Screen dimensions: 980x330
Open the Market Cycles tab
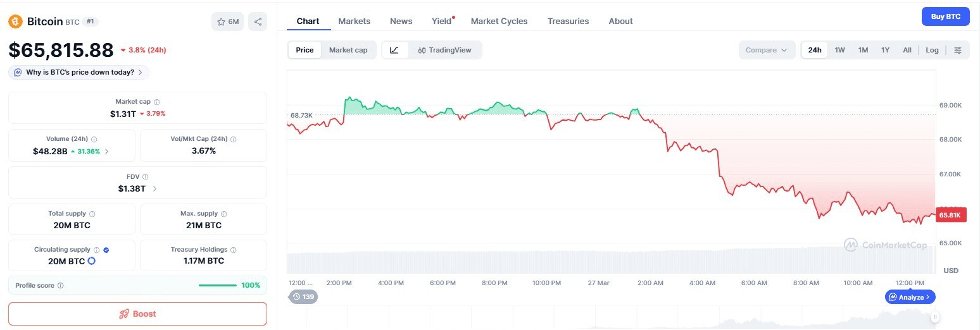coord(499,21)
